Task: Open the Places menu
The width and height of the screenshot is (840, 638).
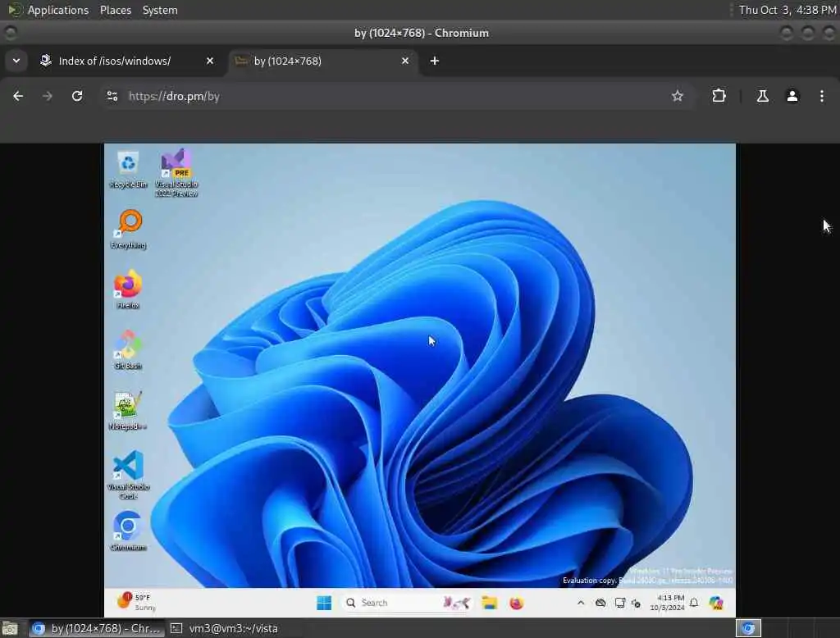Action: click(x=116, y=10)
